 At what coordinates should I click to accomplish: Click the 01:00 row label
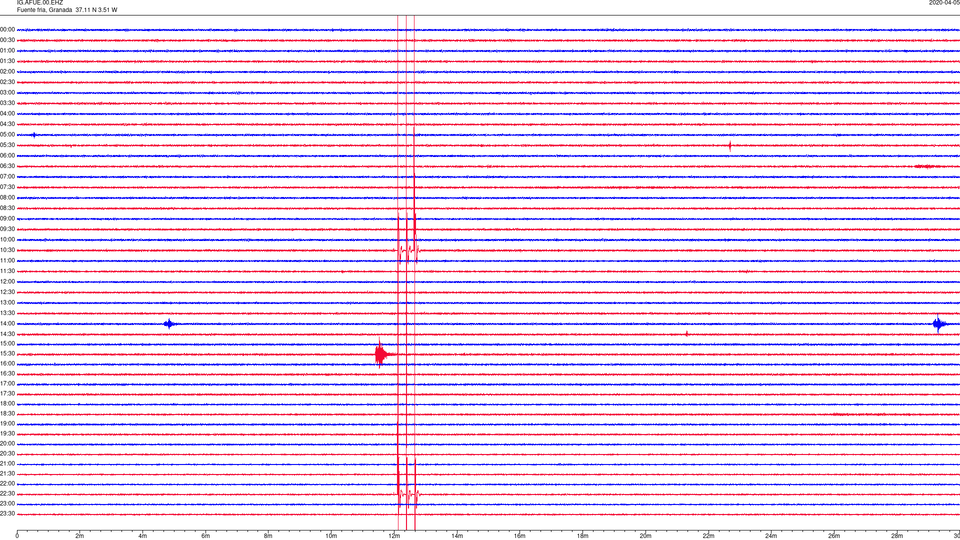coord(7,50)
